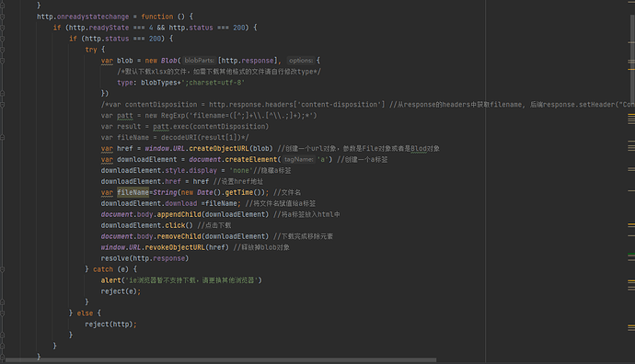Click fold end marker beside '})' line
Image resolution: width=635 pixels, height=364 pixels.
click(2, 94)
